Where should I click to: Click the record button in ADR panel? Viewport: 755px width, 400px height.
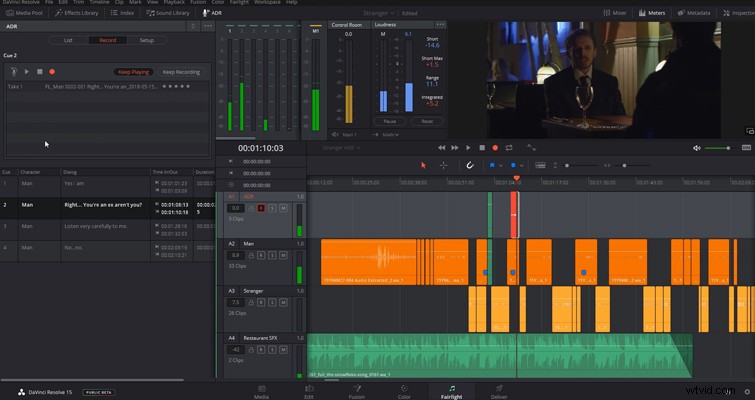52,72
